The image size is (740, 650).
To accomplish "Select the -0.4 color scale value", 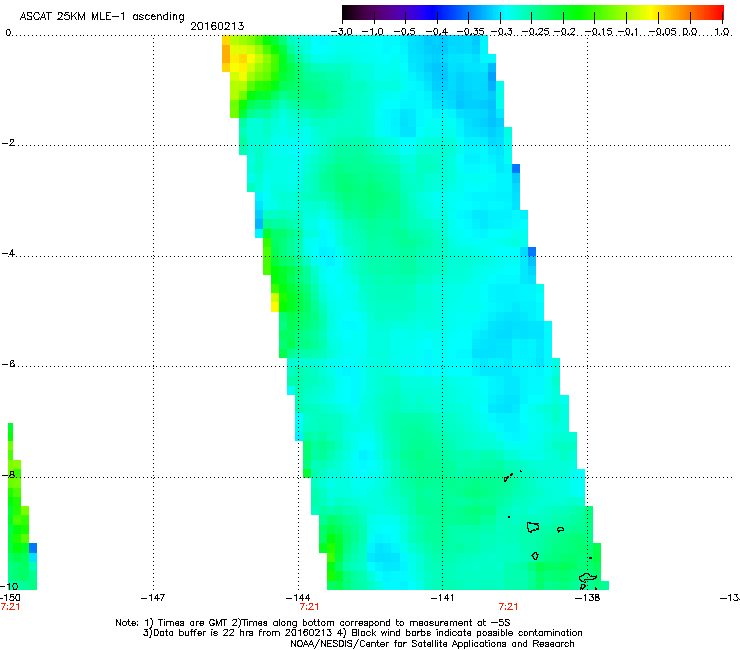I will coord(437,32).
